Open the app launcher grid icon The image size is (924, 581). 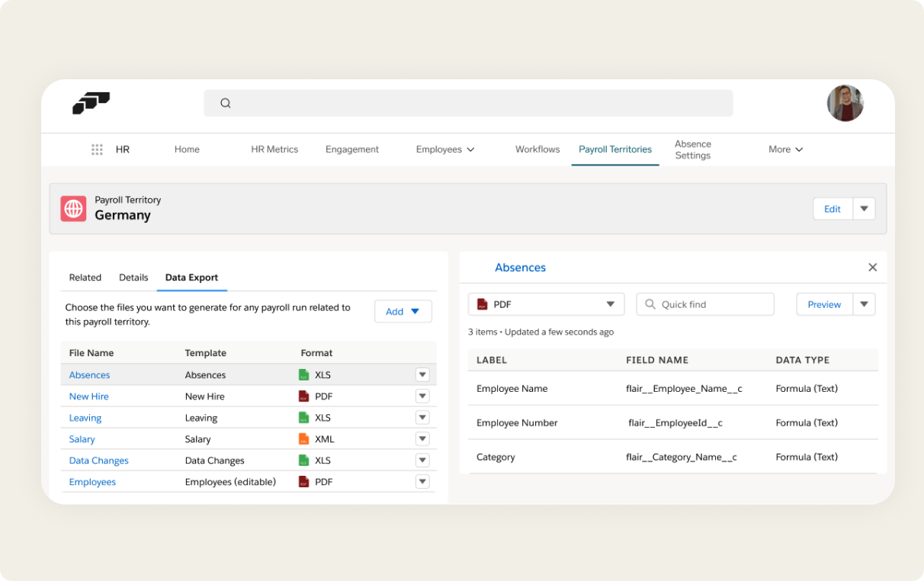(x=97, y=149)
